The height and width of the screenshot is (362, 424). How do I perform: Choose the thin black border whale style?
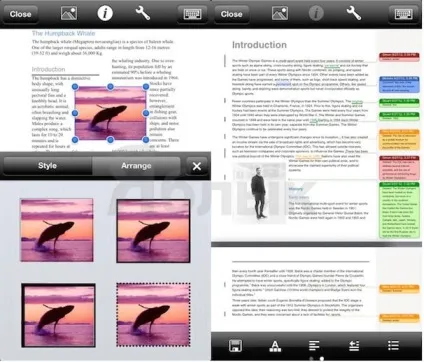(153, 231)
